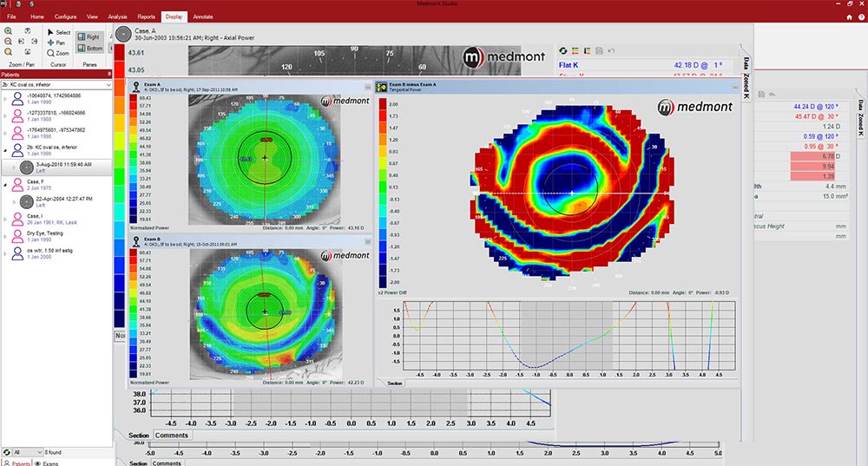
Task: Select patient 'Dry Eye, Testing' row
Action: [56, 236]
